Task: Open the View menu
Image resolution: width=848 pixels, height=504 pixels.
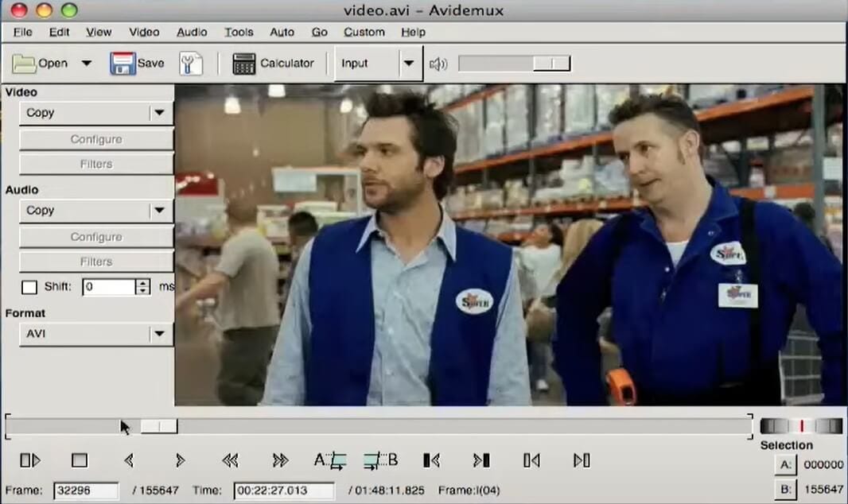Action: (x=99, y=32)
